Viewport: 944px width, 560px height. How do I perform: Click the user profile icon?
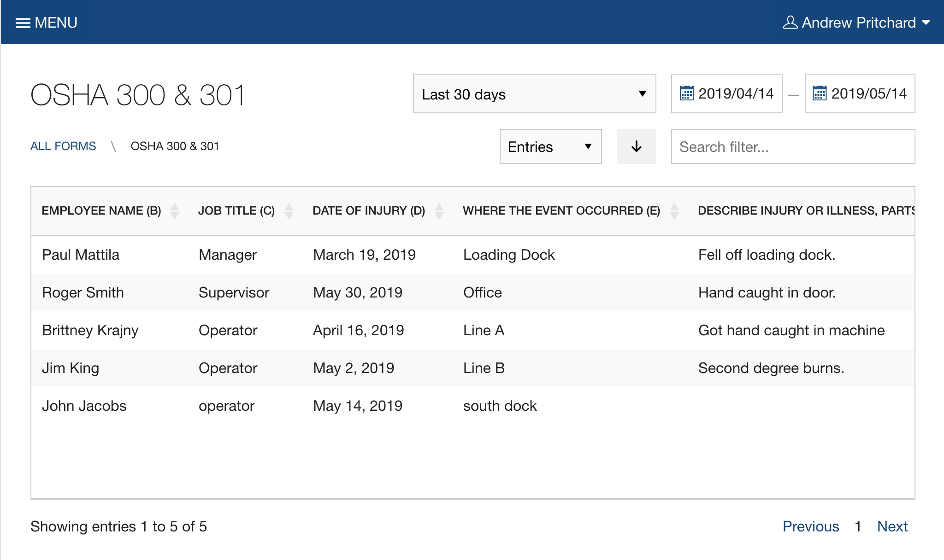(790, 23)
